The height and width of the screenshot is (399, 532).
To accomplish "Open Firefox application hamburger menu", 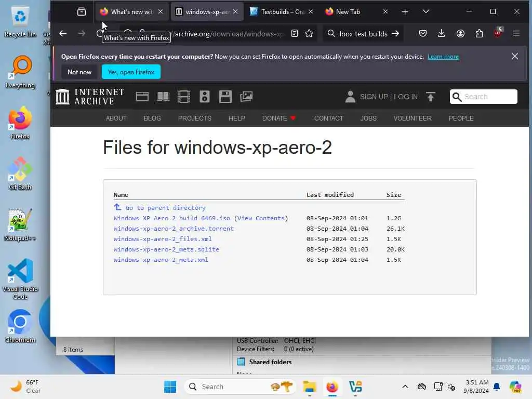I will tap(516, 34).
